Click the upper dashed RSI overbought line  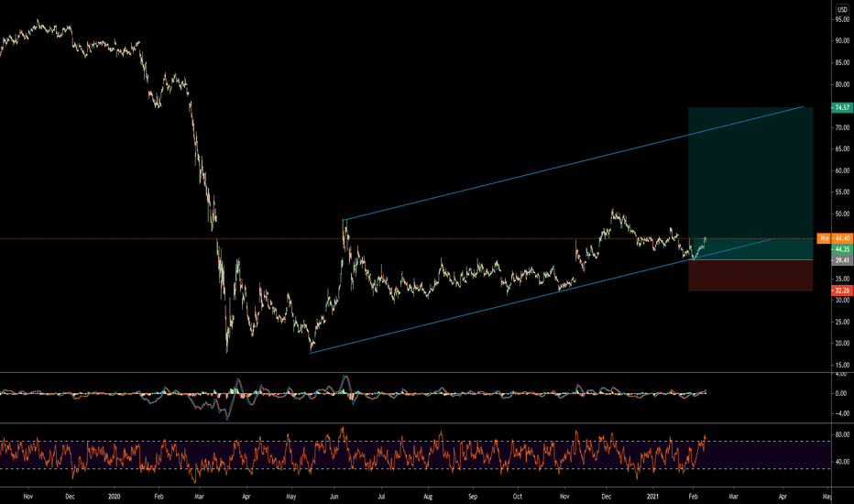click(414, 442)
